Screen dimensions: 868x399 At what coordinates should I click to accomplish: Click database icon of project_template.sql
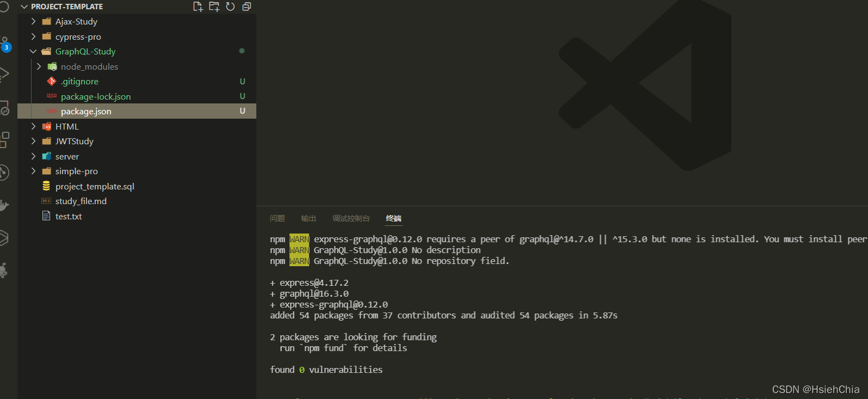tap(46, 186)
